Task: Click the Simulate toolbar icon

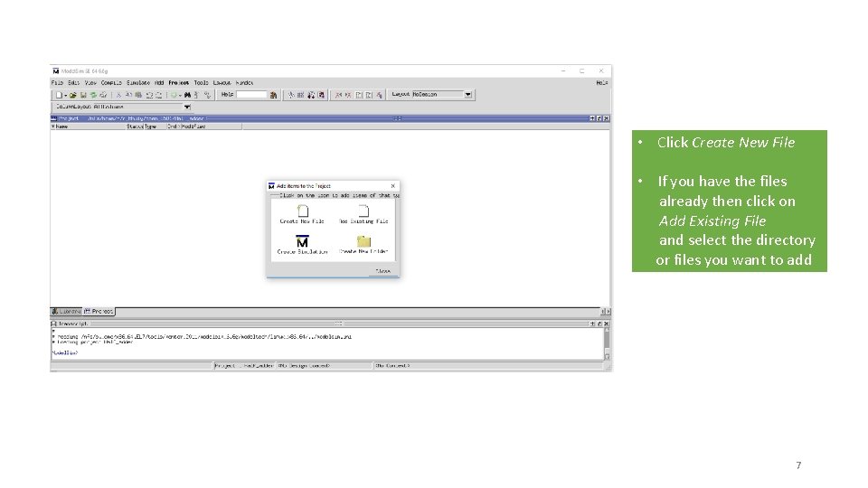Action: 311,95
